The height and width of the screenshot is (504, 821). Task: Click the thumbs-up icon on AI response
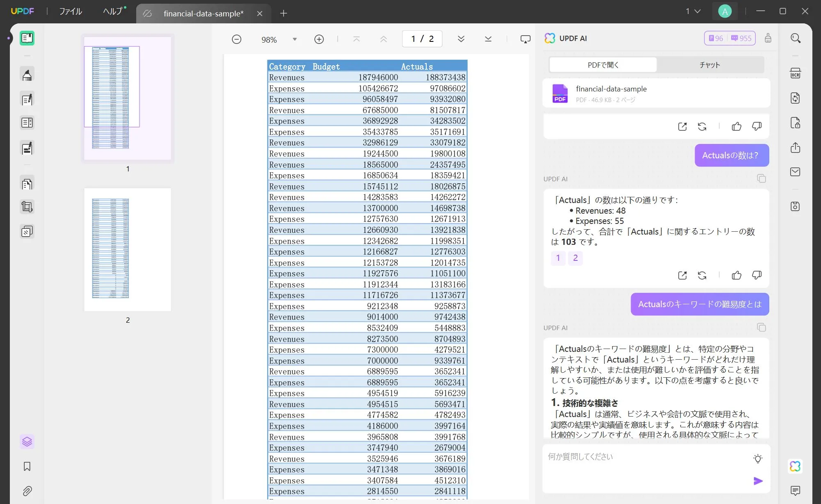coord(737,275)
